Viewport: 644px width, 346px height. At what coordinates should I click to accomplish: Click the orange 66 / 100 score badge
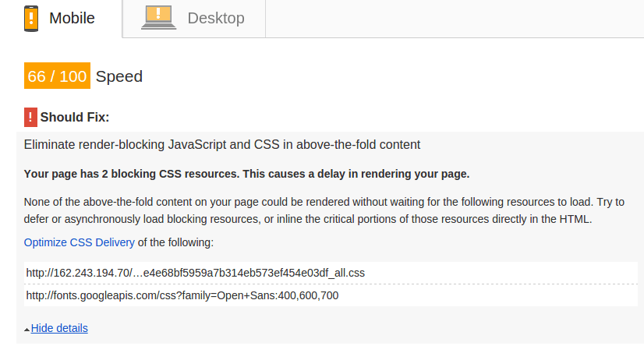(57, 76)
